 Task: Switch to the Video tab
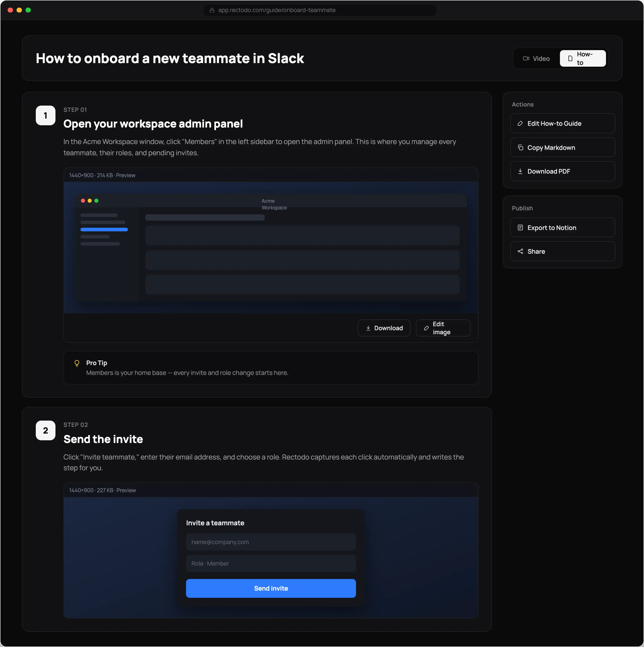(536, 59)
